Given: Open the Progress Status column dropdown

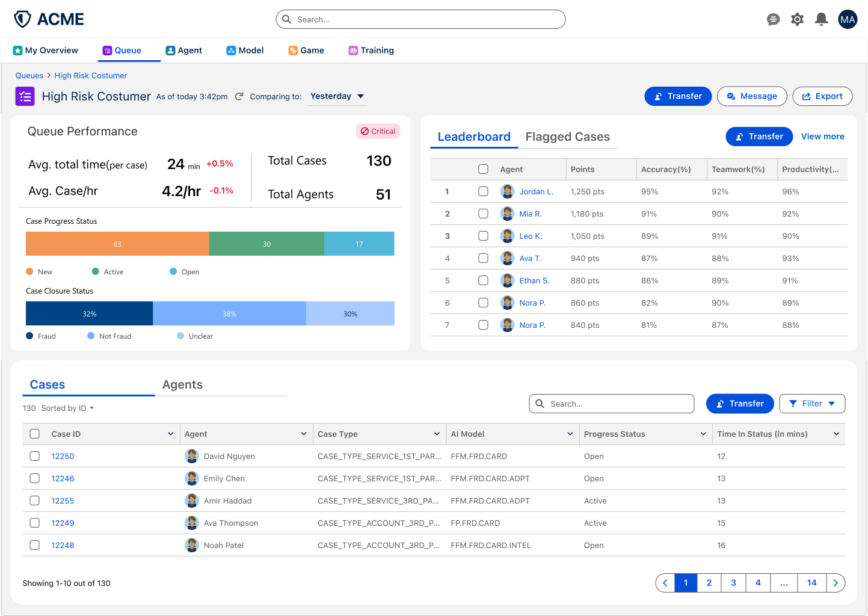Looking at the screenshot, I should (x=703, y=434).
